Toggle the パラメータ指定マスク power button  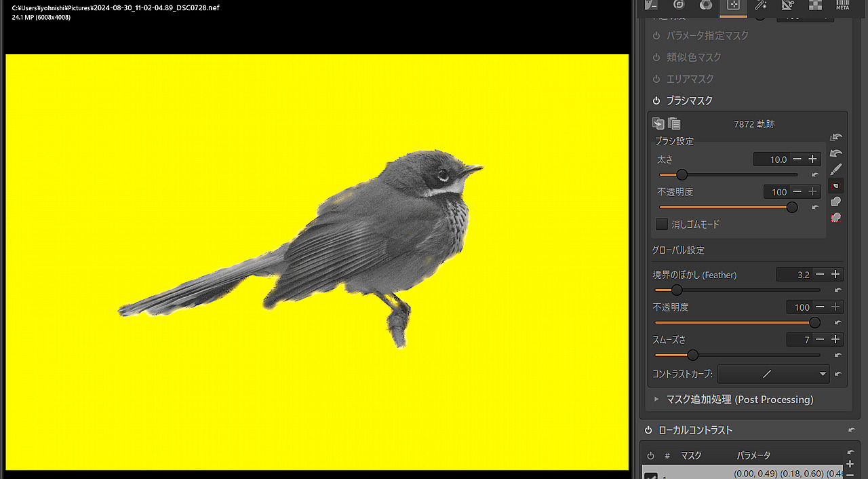(x=656, y=35)
